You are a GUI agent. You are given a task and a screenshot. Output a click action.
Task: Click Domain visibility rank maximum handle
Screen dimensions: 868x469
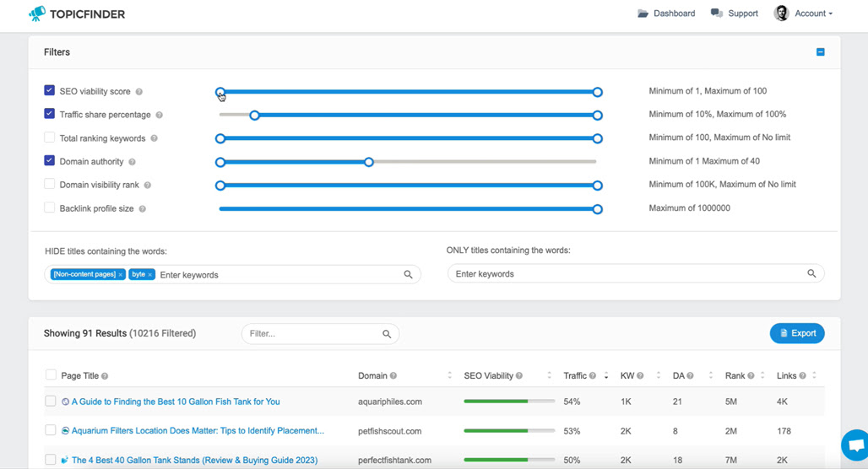[x=597, y=186]
